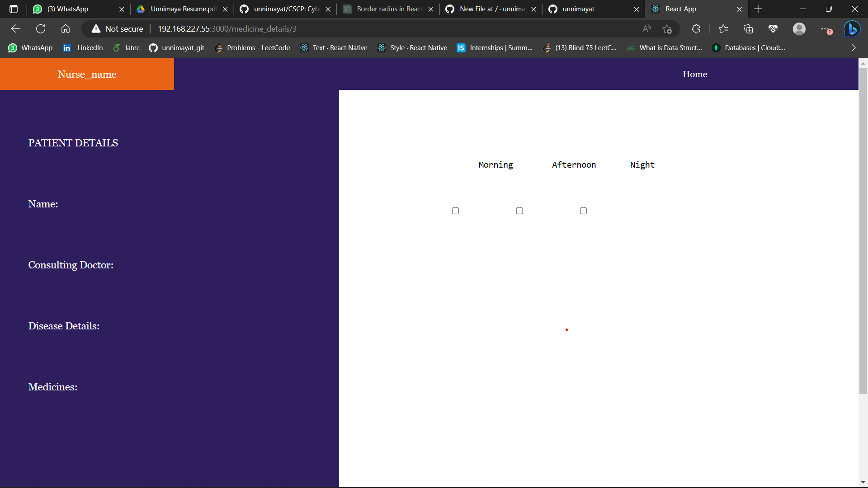Open the Problems - LeetCode bookmark
868x488 pixels.
tap(252, 47)
